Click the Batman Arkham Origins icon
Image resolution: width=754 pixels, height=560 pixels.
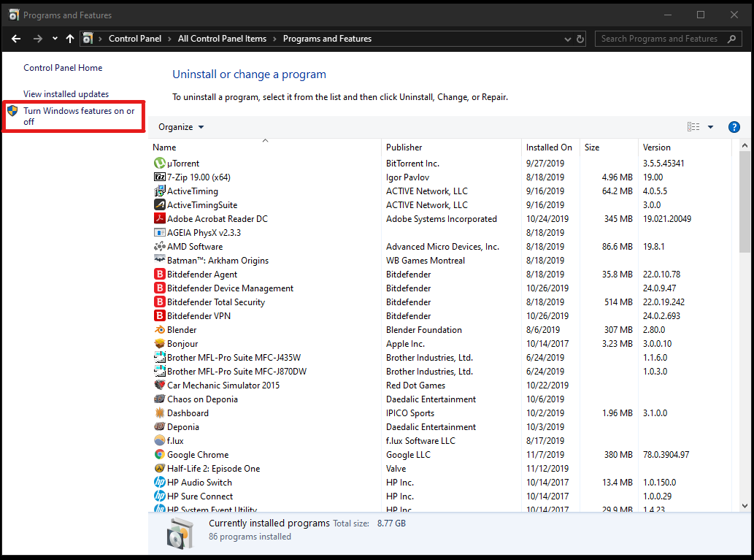[160, 260]
